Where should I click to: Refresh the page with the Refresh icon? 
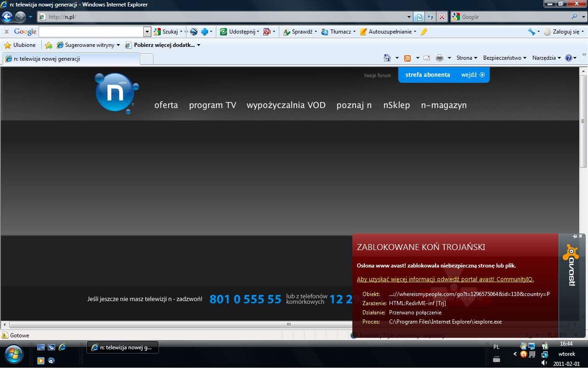point(430,17)
